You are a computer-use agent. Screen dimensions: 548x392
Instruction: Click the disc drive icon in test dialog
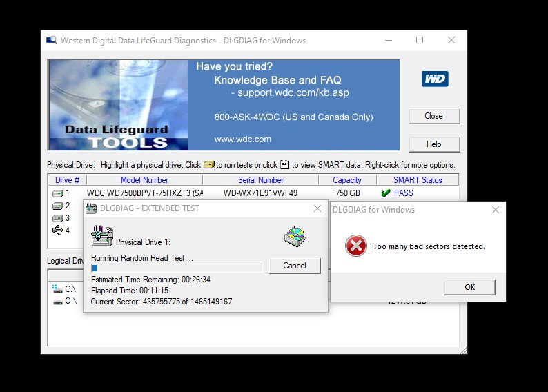pos(295,237)
